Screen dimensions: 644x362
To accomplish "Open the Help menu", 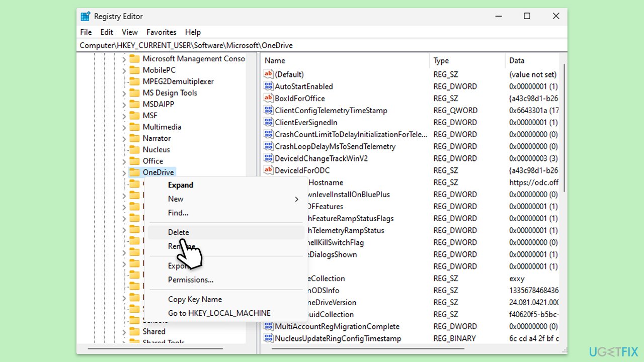I will point(193,32).
